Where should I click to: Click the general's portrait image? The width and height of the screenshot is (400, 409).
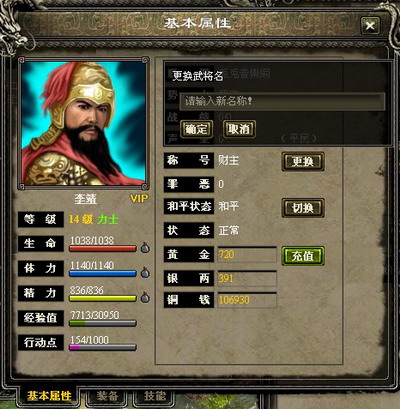pos(84,123)
